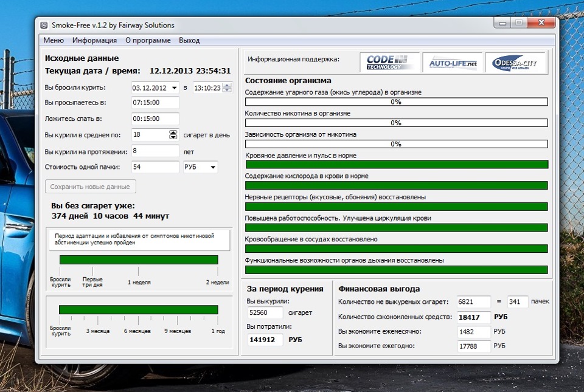Click the years smoked field
This screenshot has width=584, height=392.
click(155, 151)
